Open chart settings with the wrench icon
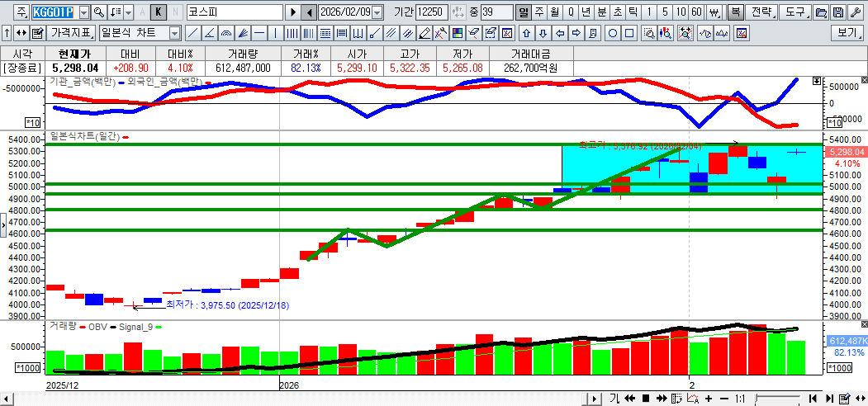Viewport: 868px width, 406px height. tap(856, 12)
